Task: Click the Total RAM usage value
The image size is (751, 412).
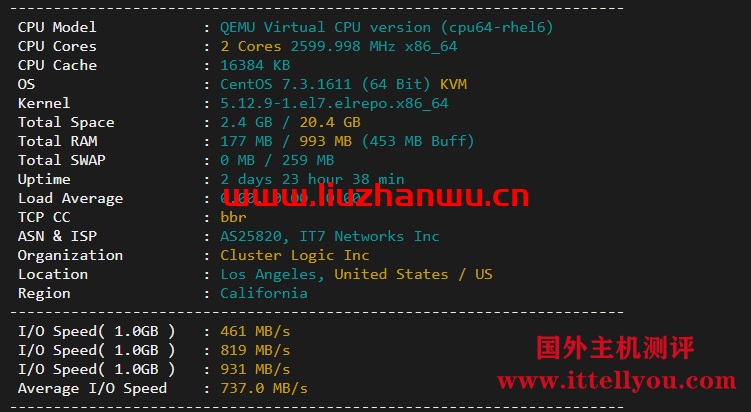Action: point(347,141)
